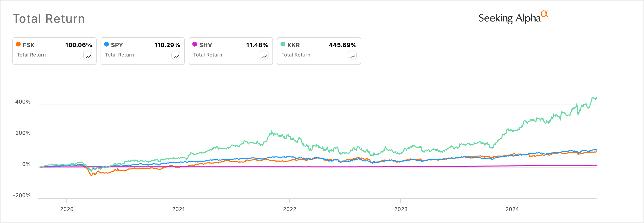This screenshot has width=644, height=223.
Task: Click the 110.29% SPY return value
Action: [x=167, y=45]
